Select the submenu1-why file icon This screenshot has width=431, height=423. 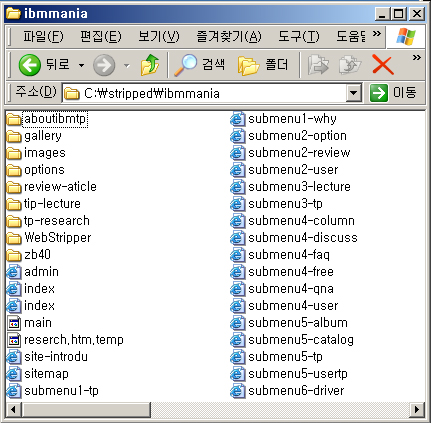(237, 119)
